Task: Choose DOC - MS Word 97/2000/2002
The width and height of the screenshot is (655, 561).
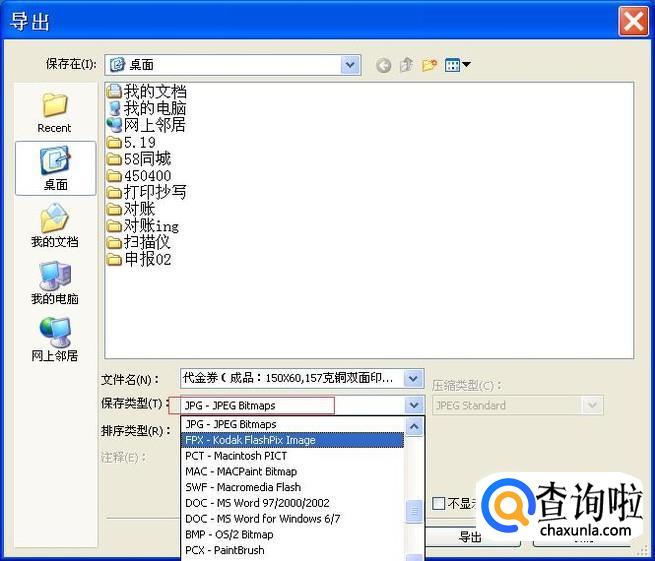Action: click(x=293, y=503)
